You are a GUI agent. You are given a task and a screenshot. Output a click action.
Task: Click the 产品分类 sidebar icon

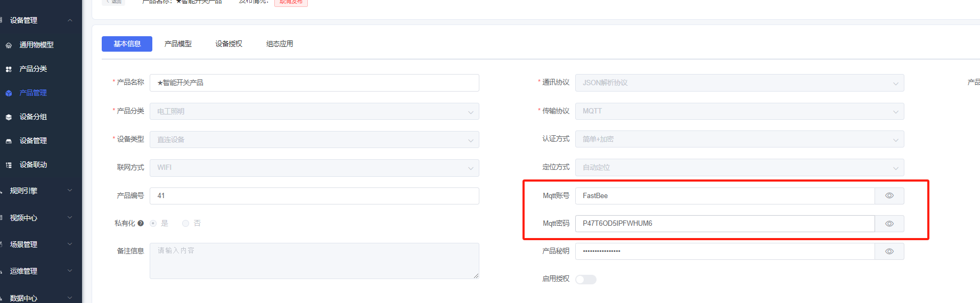9,69
